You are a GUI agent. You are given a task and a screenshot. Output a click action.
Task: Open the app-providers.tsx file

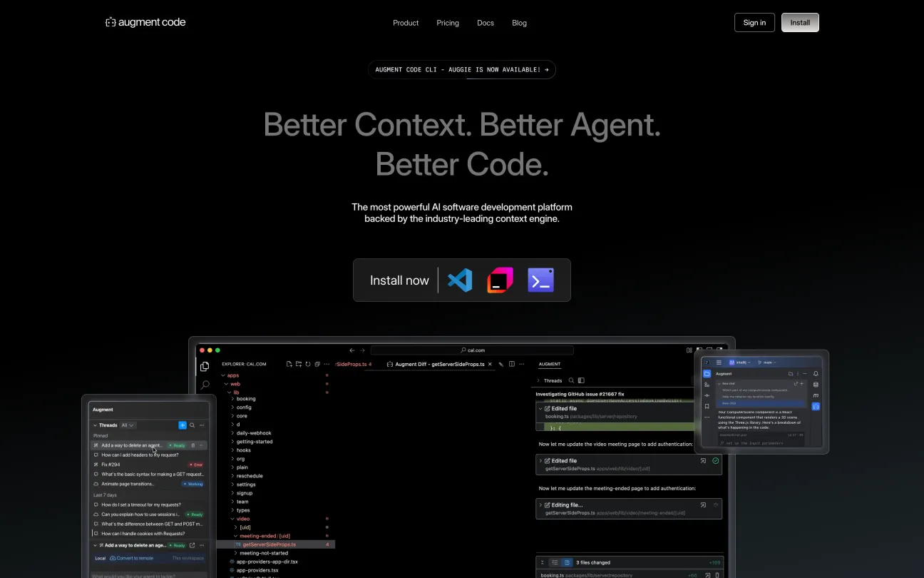255,570
